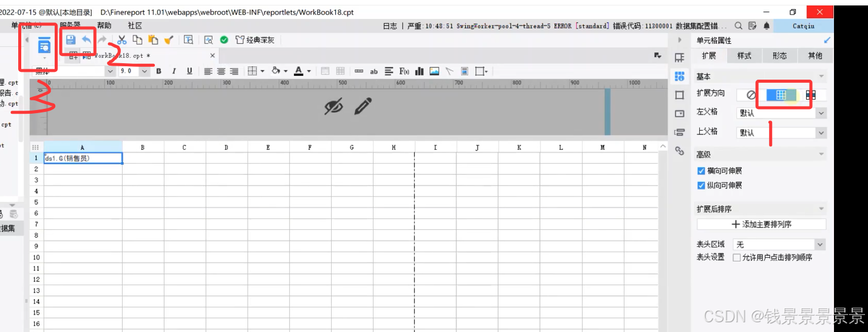Open the 帮助 menu
The height and width of the screenshot is (332, 868).
click(104, 26)
